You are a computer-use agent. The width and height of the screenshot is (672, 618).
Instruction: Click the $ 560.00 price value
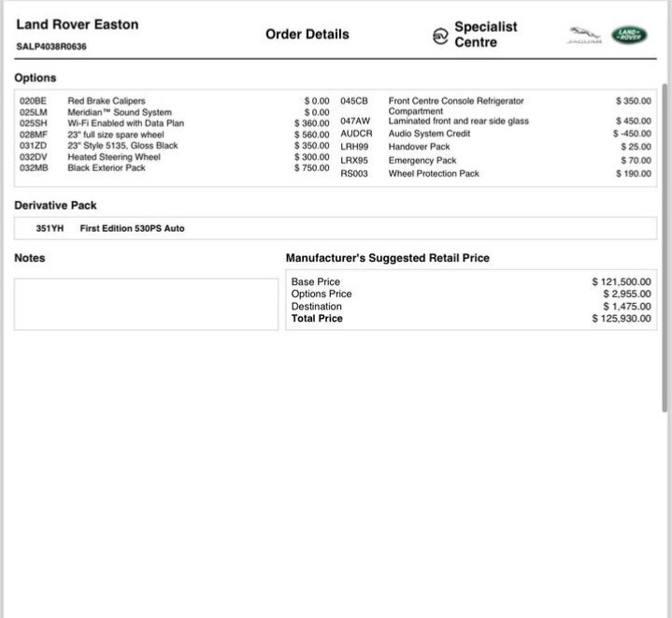pos(312,135)
